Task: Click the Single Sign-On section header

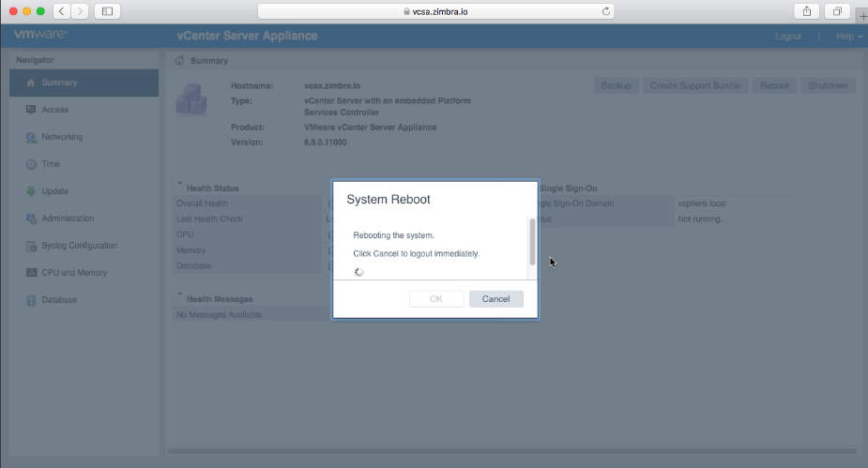Action: pos(568,189)
